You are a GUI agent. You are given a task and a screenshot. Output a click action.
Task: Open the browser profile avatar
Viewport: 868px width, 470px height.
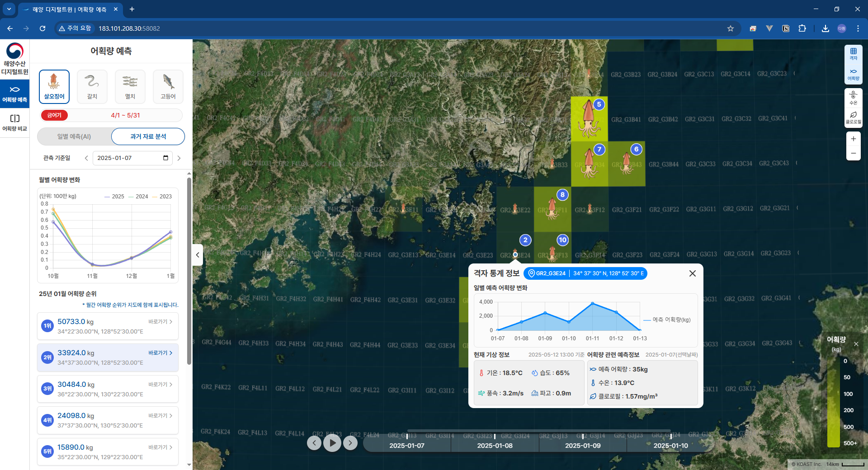pyautogui.click(x=841, y=28)
